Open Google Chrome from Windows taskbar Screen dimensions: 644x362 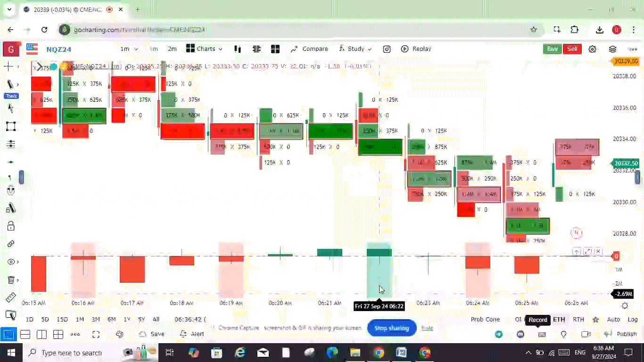coord(379,353)
